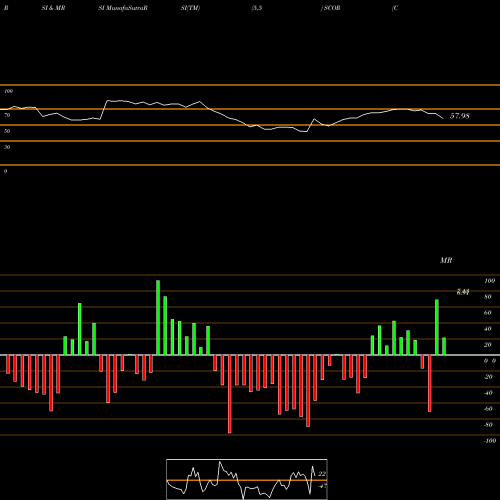The height and width of the screenshot is (500, 500).
Task: Click the -60 label on MR axis
Action: (x=488, y=409)
